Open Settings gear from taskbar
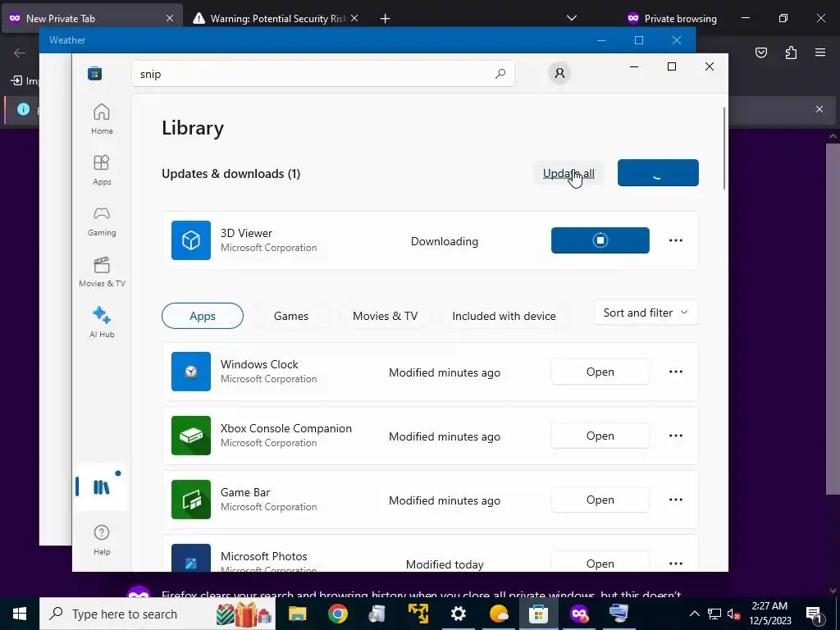Screen dimensions: 840x630 point(458,614)
